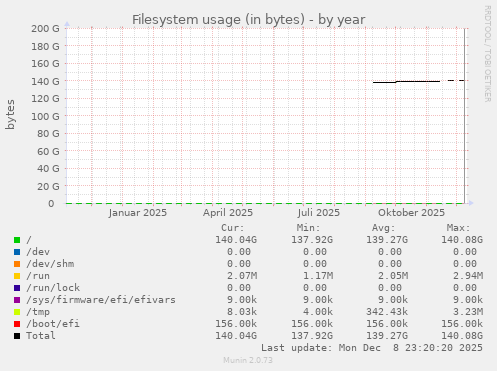Click the Cur value 2.07M for /run
497x371 pixels.
click(x=242, y=276)
